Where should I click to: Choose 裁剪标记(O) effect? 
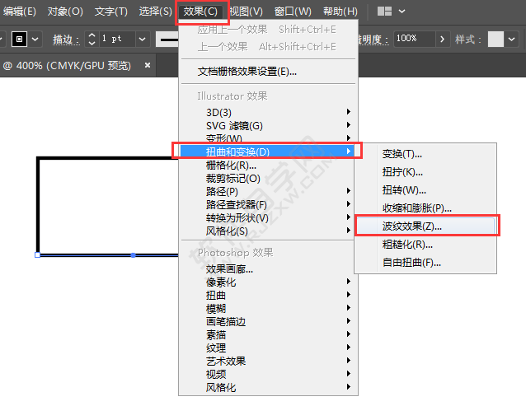coord(269,178)
